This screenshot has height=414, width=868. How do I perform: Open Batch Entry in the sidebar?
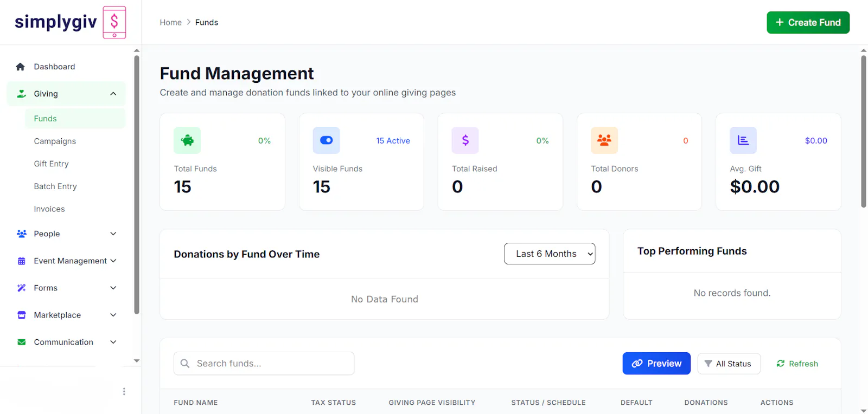(55, 186)
